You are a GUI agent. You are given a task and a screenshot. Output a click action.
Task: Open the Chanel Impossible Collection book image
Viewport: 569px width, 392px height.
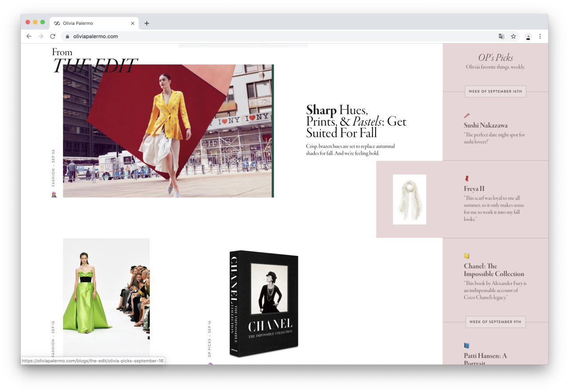pyautogui.click(x=264, y=304)
